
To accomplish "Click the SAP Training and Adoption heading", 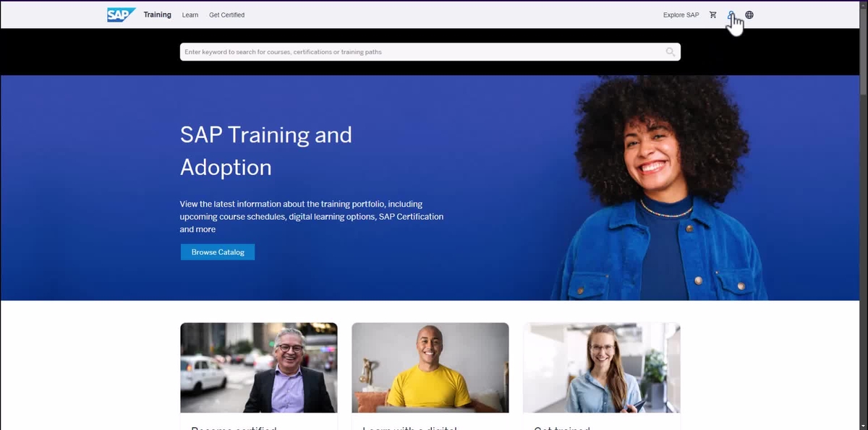I will [266, 151].
